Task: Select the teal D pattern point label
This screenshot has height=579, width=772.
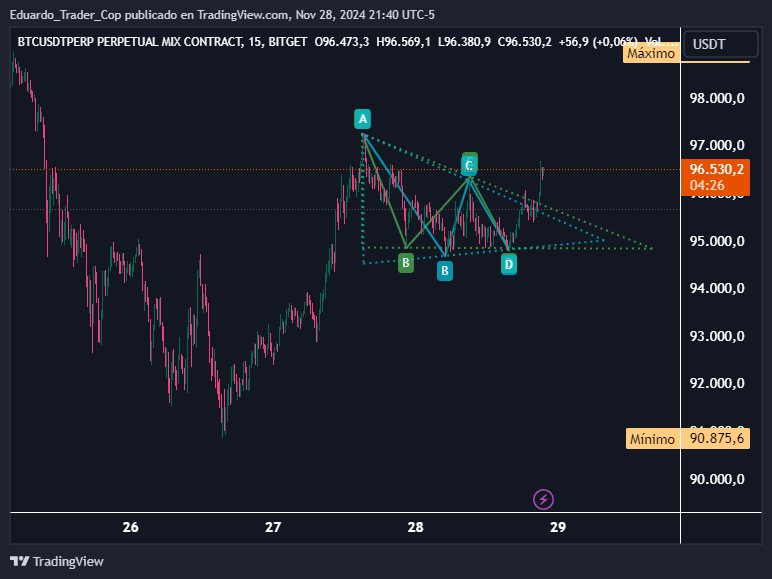Action: point(509,264)
